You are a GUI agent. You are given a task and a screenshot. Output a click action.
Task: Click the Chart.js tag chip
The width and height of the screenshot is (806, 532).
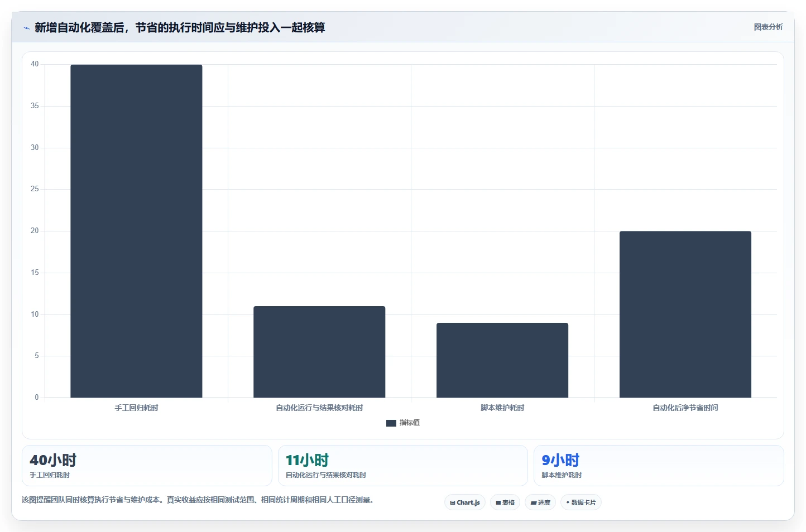pyautogui.click(x=465, y=502)
